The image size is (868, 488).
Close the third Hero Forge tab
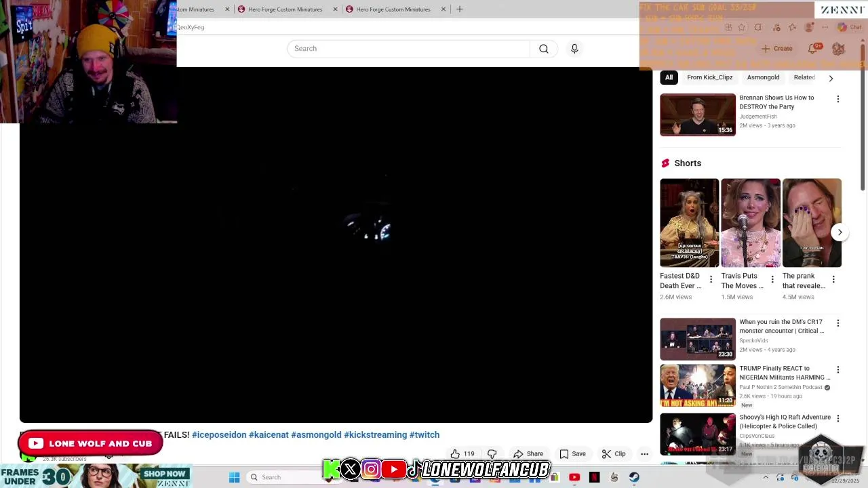coord(443,9)
